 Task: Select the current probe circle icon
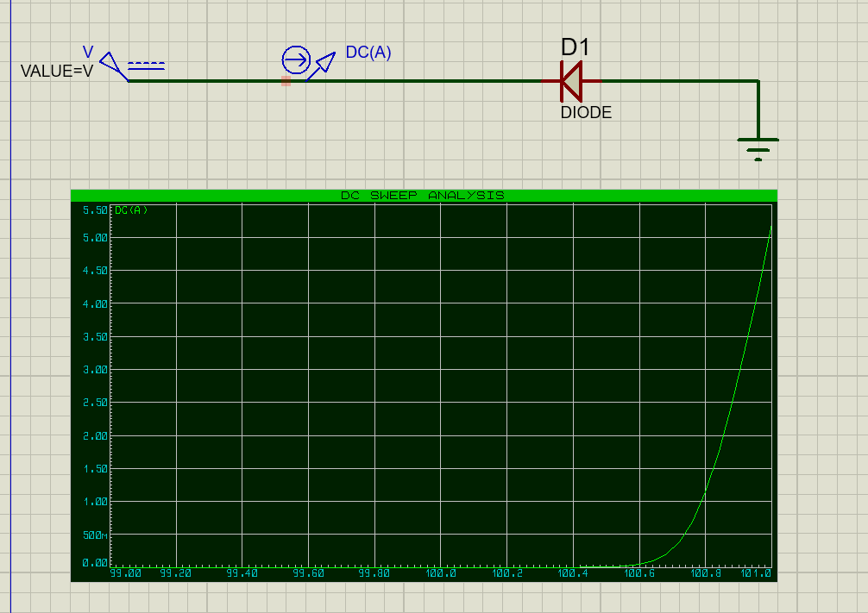click(296, 60)
